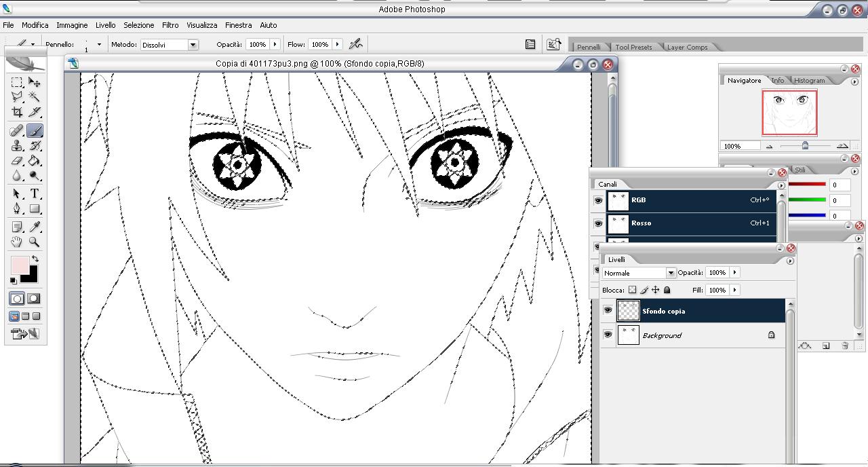868x467 pixels.
Task: Activate the Zoom magnifier tool
Action: tap(35, 242)
